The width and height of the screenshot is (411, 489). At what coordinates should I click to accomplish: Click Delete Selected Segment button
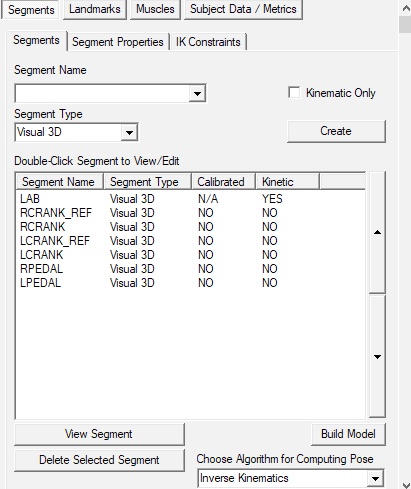coord(99,460)
